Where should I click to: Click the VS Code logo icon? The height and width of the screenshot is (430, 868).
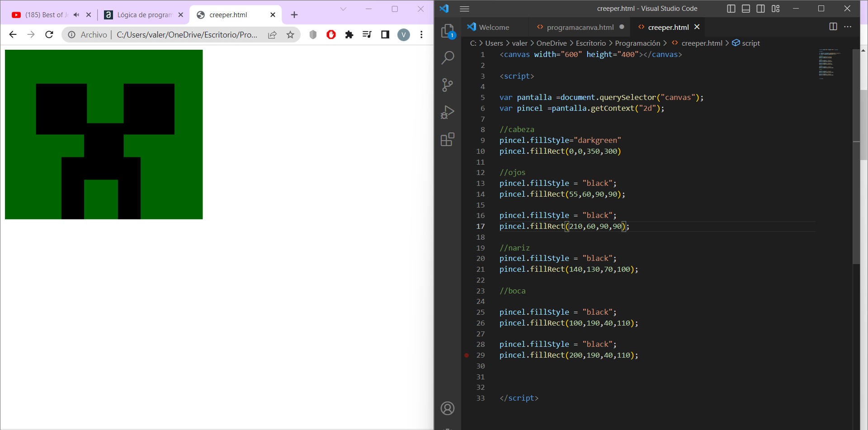click(x=444, y=9)
